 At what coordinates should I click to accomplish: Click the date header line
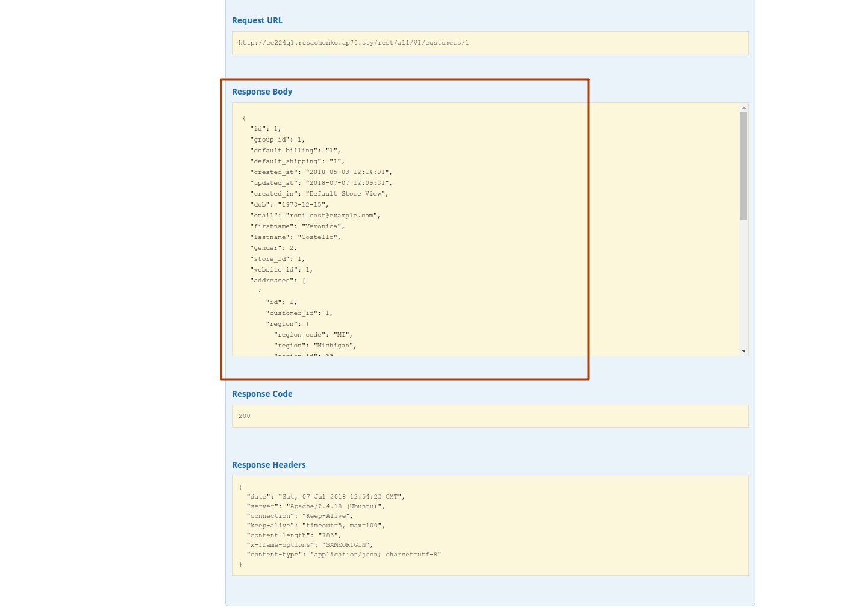(x=325, y=497)
